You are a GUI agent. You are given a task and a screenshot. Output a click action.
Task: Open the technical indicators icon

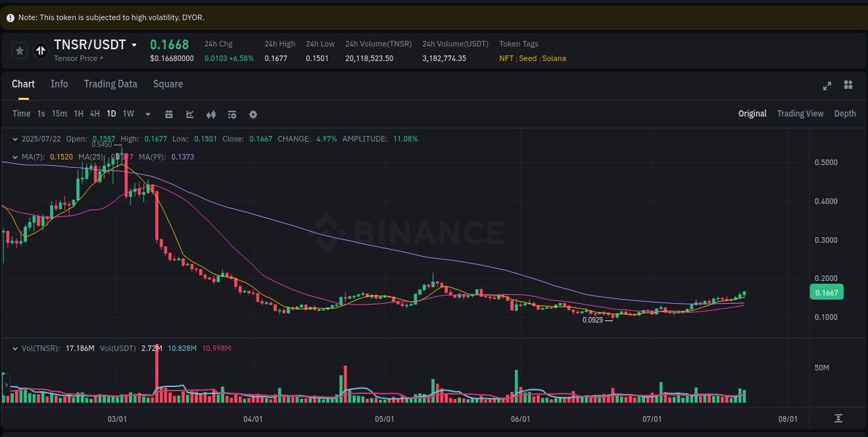[x=211, y=114]
